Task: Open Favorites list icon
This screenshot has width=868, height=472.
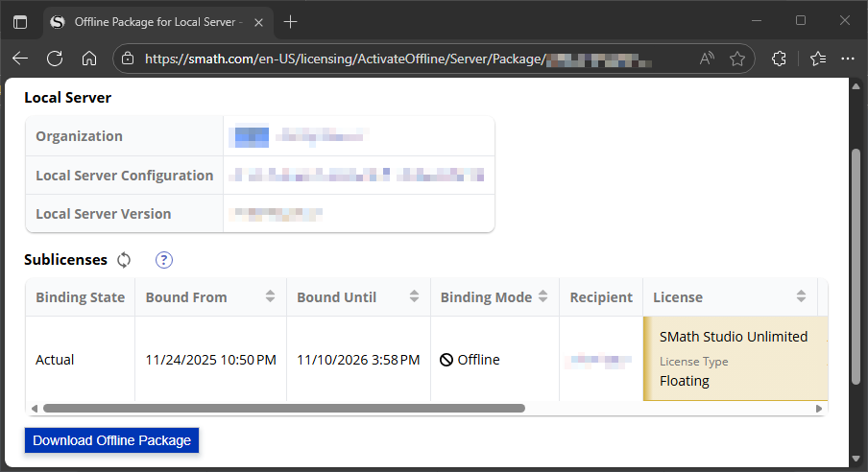Action: tap(818, 59)
